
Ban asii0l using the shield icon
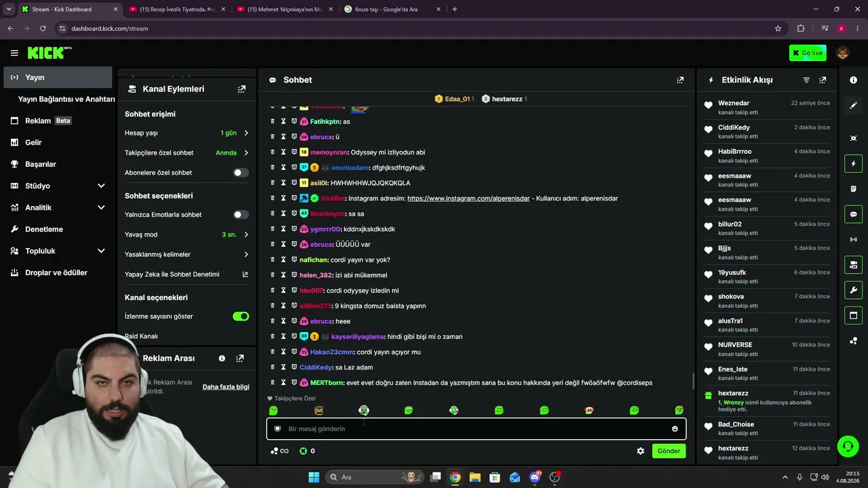click(294, 183)
